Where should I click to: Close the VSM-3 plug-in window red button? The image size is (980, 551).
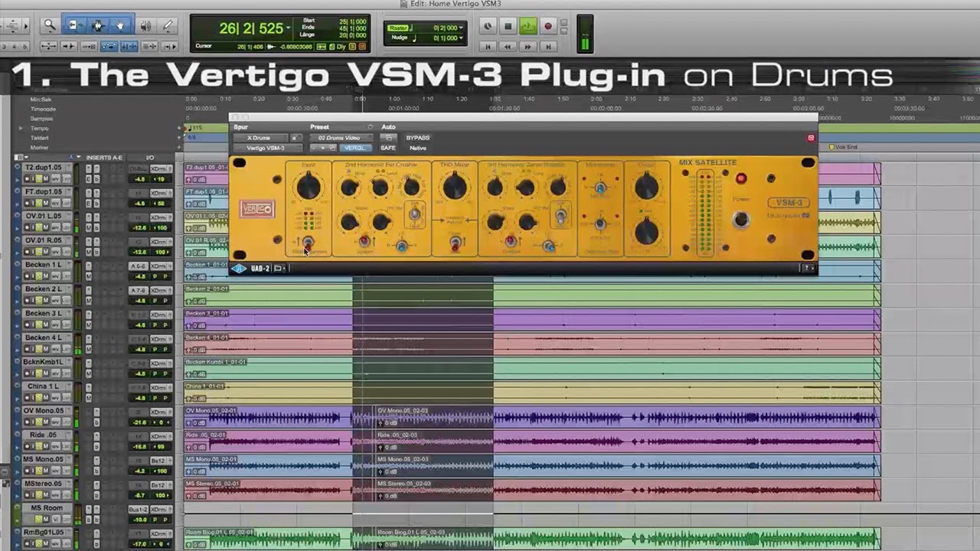[x=811, y=138]
